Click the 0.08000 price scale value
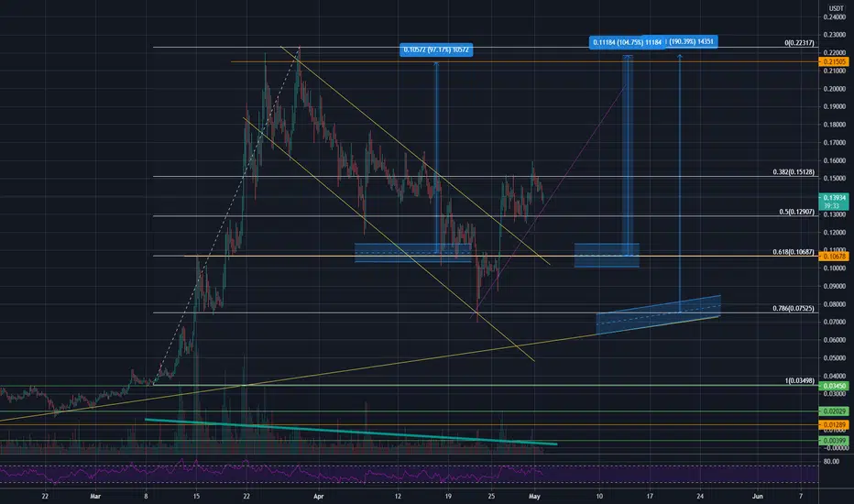 click(835, 304)
